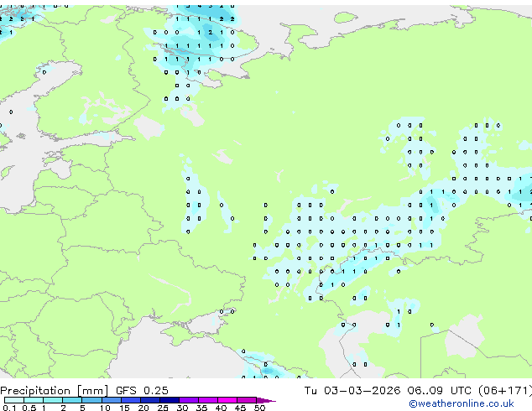
Task: Click the '10' legend scale label
Action: [105, 408]
